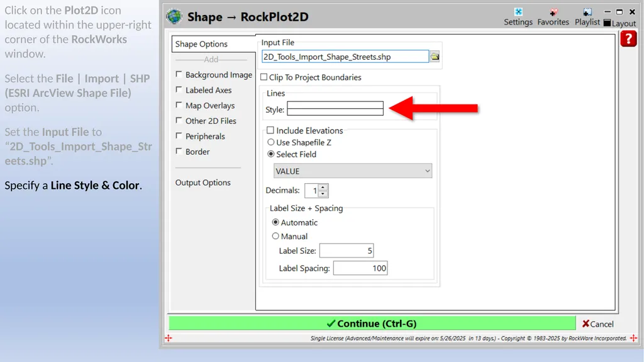Image resolution: width=644 pixels, height=362 pixels.
Task: Open the line Style color picker
Action: click(x=335, y=108)
